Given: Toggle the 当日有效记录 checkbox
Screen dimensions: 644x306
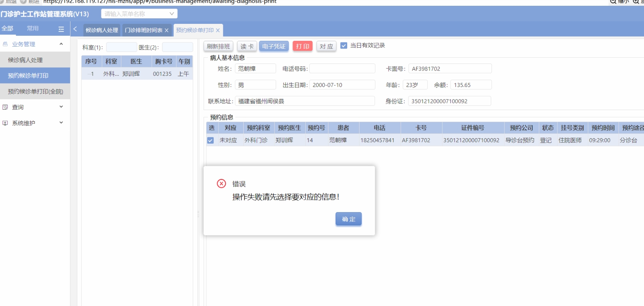Looking at the screenshot, I should click(x=344, y=46).
